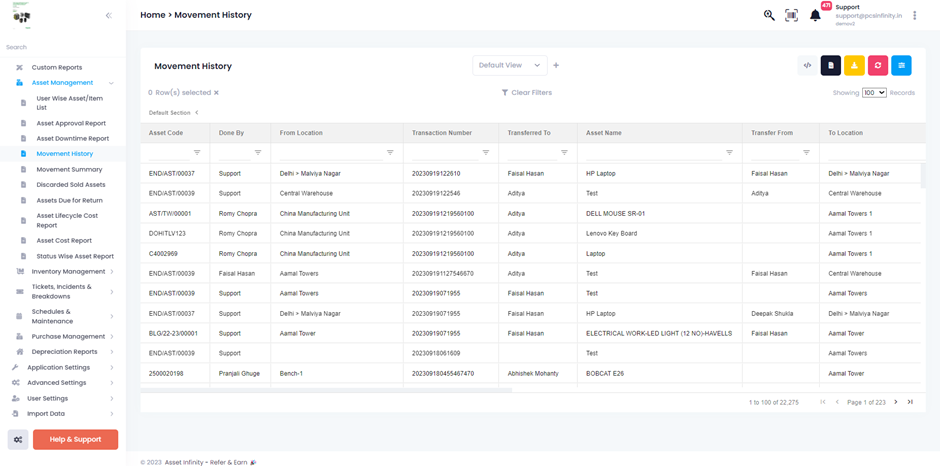
Task: Click Clear Filters
Action: point(527,93)
